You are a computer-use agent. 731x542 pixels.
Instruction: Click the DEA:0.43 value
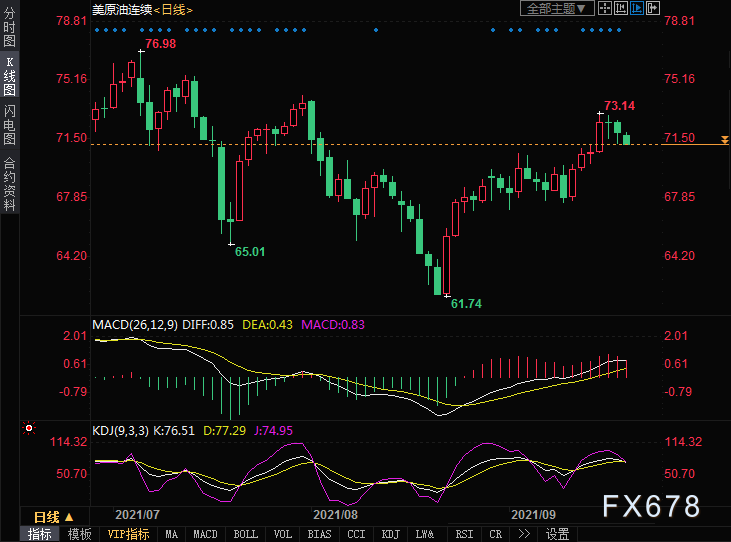pos(268,325)
